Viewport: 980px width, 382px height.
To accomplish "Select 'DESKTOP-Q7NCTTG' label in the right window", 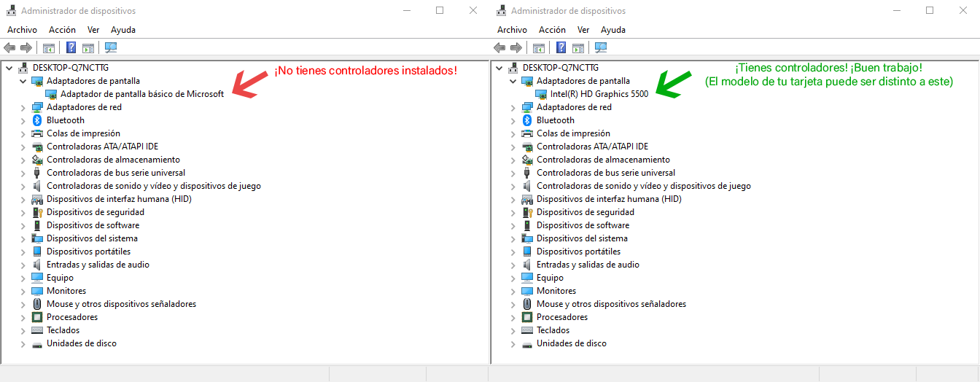I will [561, 68].
